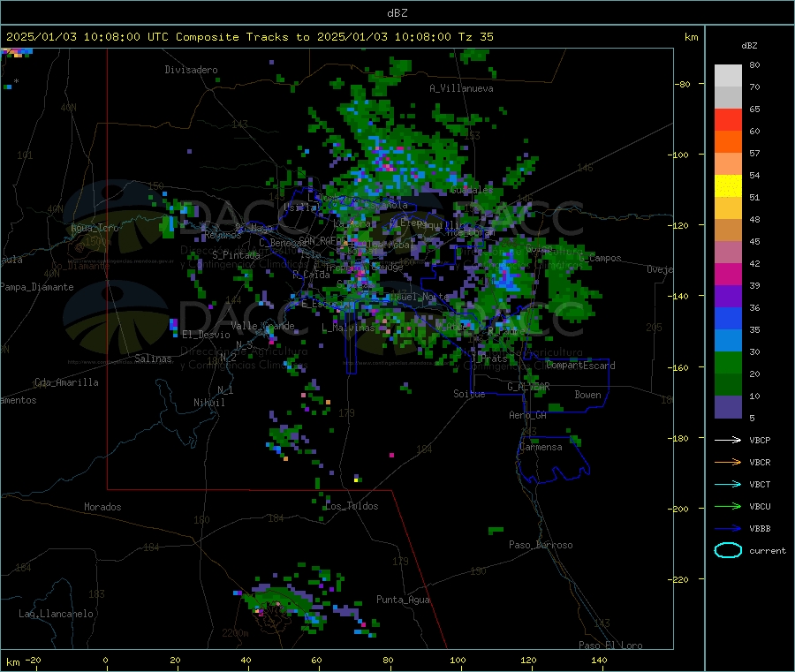Image resolution: width=795 pixels, height=672 pixels.
Task: Click the L_Malvinas place label
Action: (348, 328)
